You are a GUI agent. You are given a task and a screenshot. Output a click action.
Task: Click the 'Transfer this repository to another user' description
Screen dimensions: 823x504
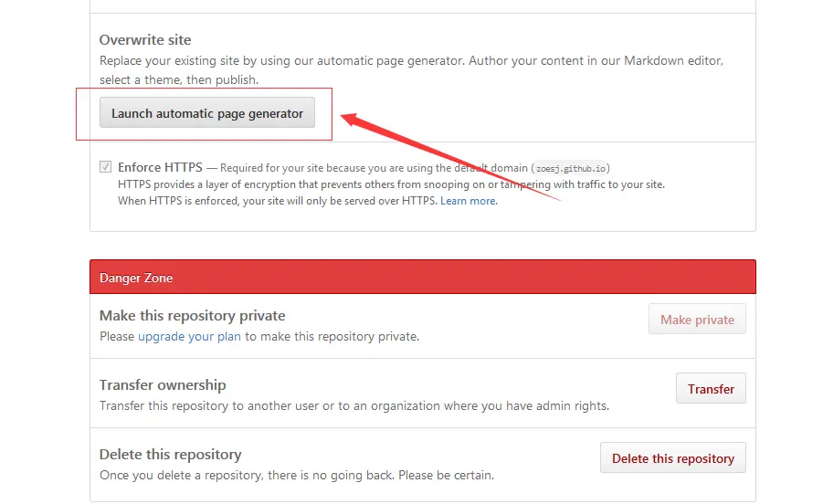pos(353,405)
